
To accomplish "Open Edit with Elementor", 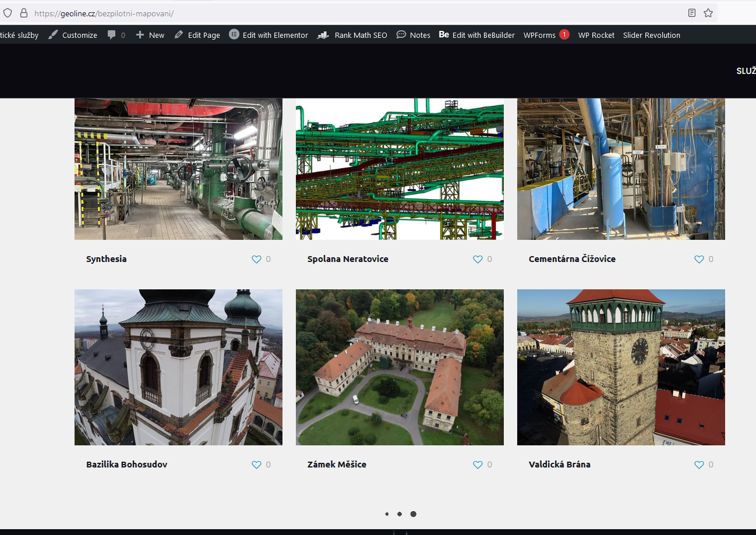I will 269,35.
